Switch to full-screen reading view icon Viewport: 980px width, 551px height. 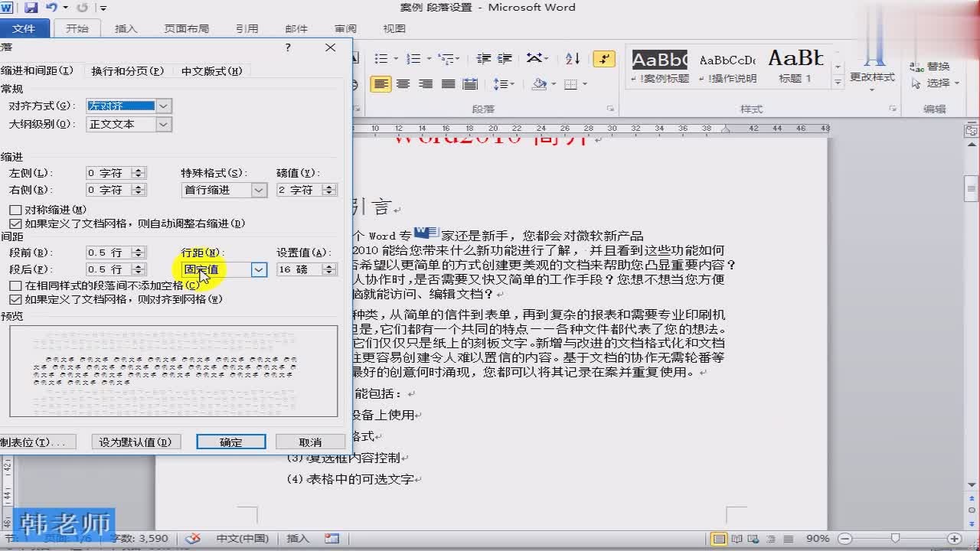pos(737,539)
